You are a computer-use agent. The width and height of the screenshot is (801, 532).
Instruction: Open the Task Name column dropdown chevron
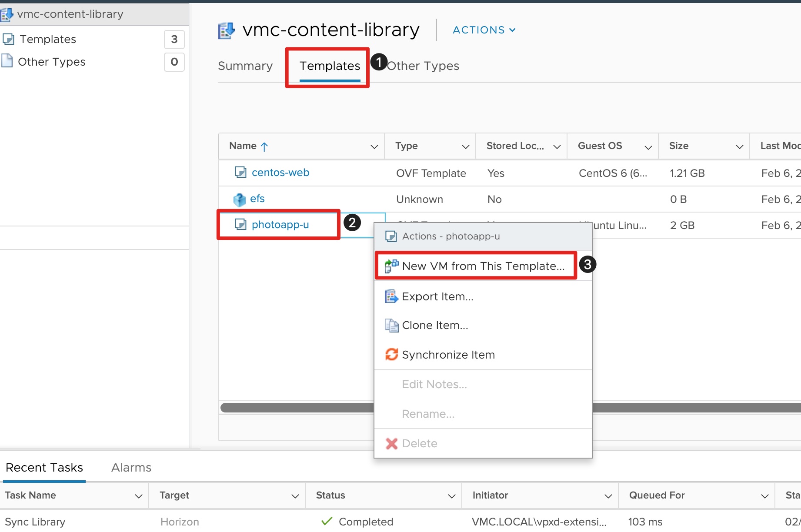[139, 496]
